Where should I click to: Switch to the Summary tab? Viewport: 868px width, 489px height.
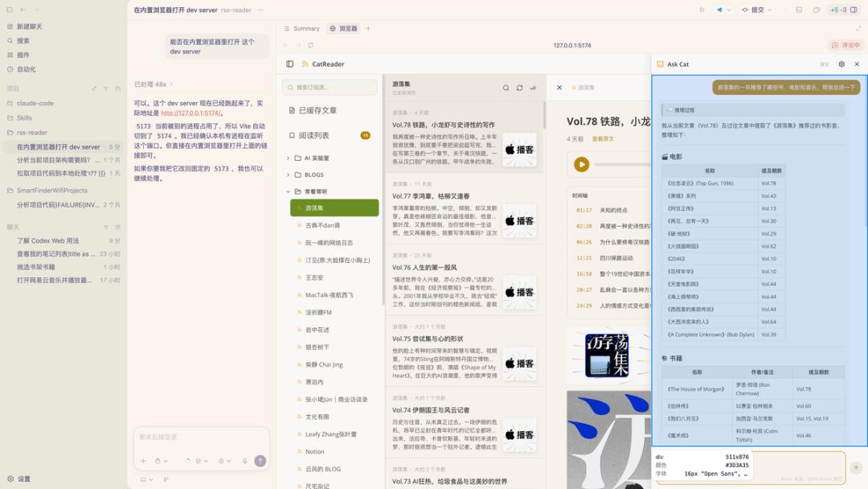click(301, 28)
